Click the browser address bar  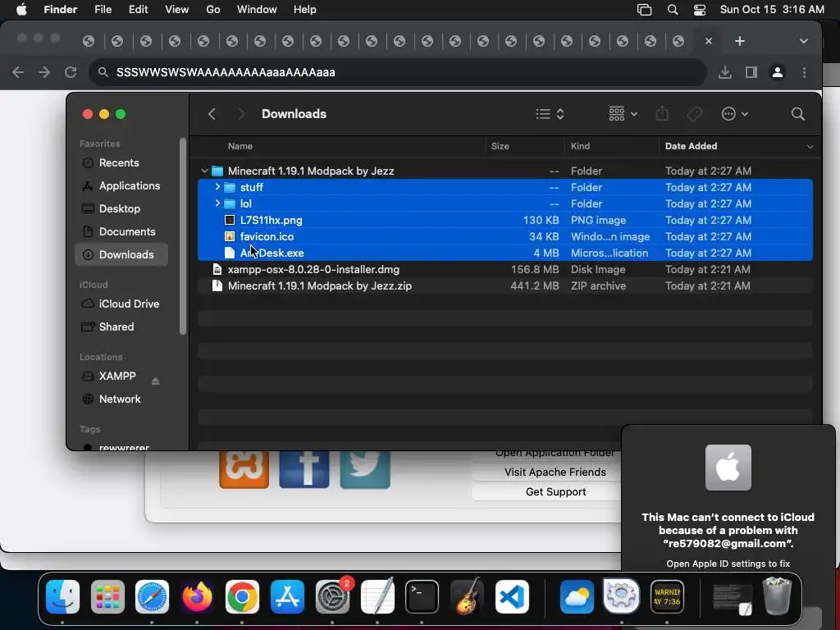398,72
